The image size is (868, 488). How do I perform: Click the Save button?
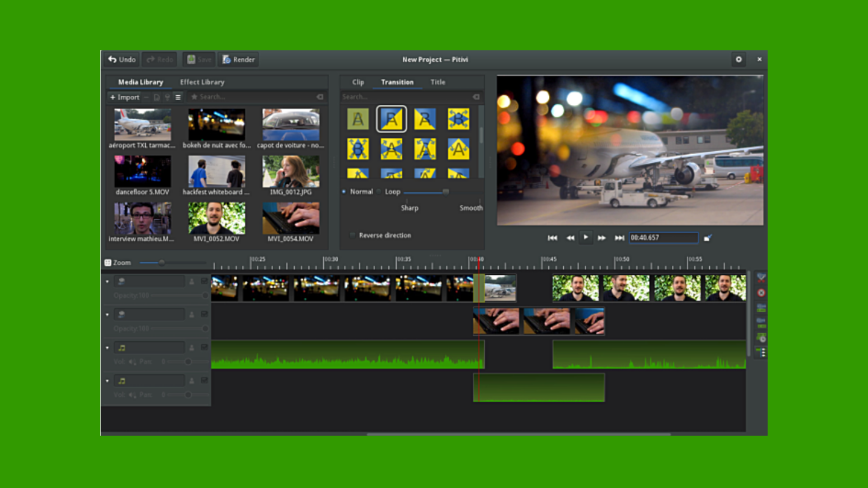click(199, 59)
